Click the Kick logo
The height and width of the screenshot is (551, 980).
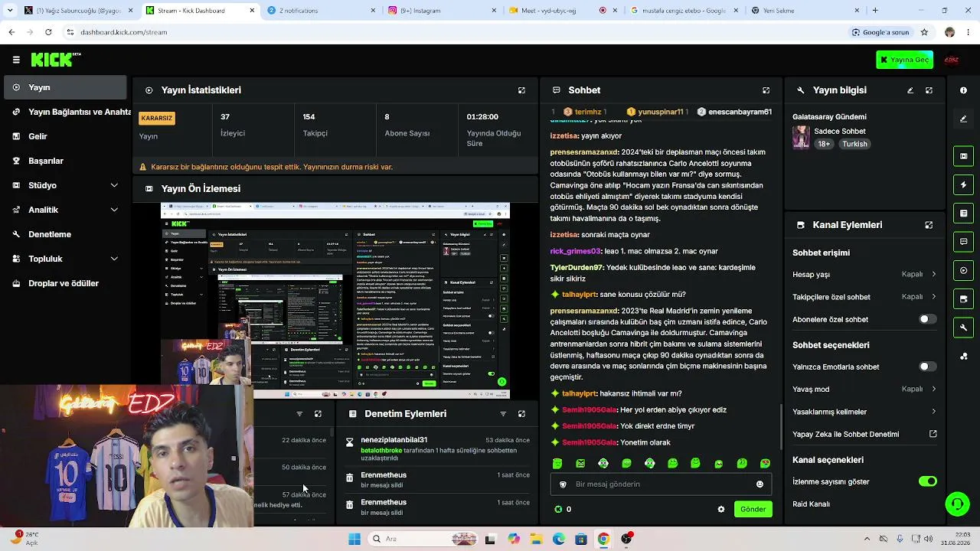[x=55, y=60]
